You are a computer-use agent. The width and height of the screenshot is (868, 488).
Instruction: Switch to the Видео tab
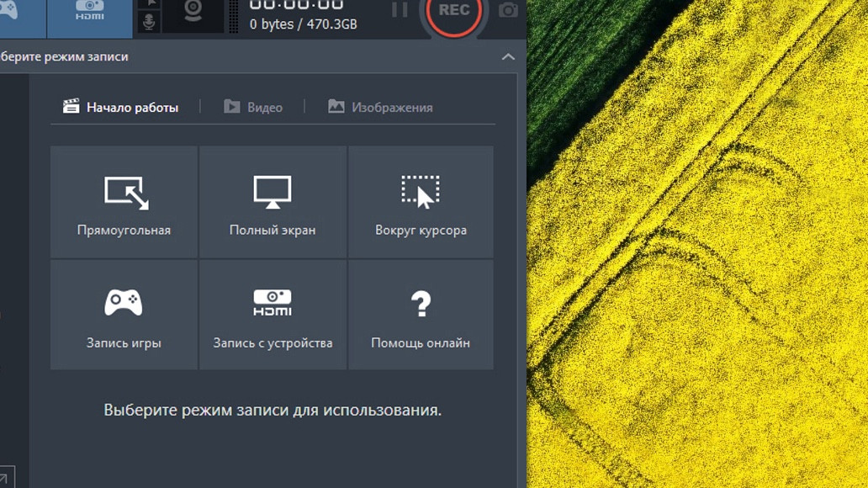pos(253,107)
